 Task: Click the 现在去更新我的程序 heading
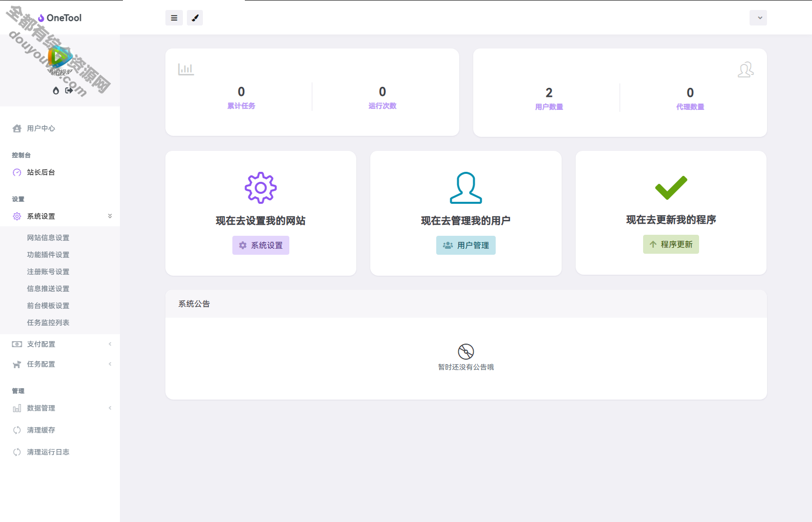671,220
